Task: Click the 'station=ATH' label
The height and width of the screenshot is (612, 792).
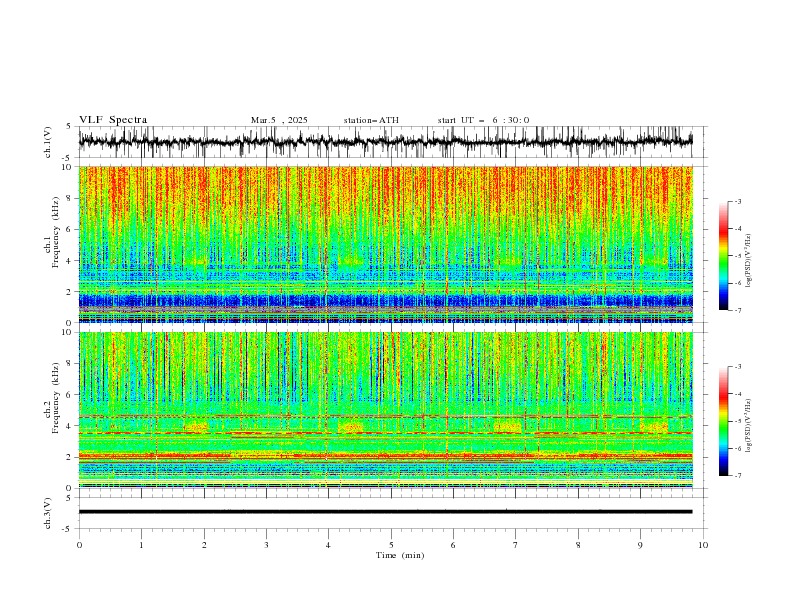Action: click(371, 120)
